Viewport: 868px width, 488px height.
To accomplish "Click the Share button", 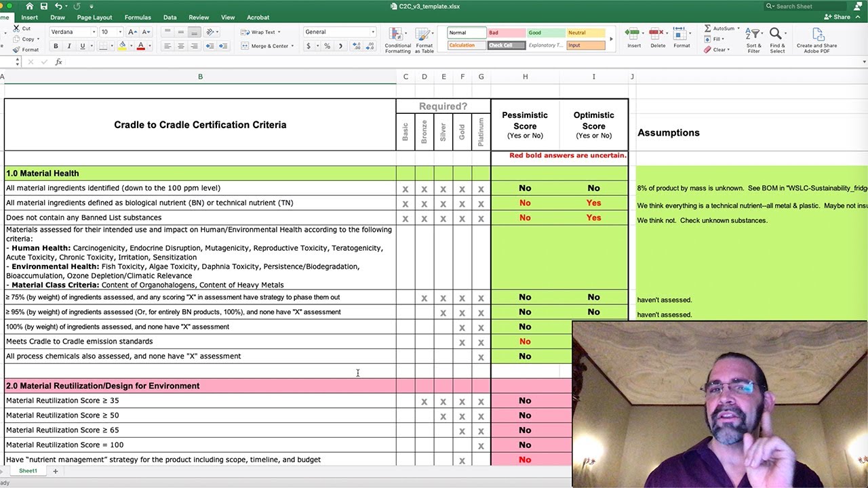I will coord(837,17).
